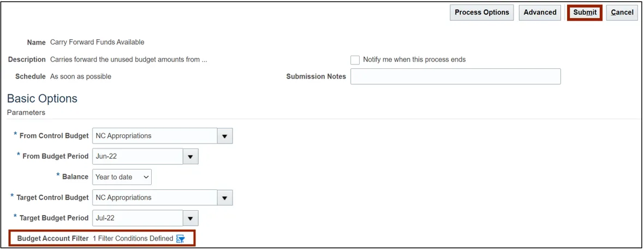644x250 pixels.
Task: Click the Target Budget Period Jul-22 field
Action: point(138,218)
